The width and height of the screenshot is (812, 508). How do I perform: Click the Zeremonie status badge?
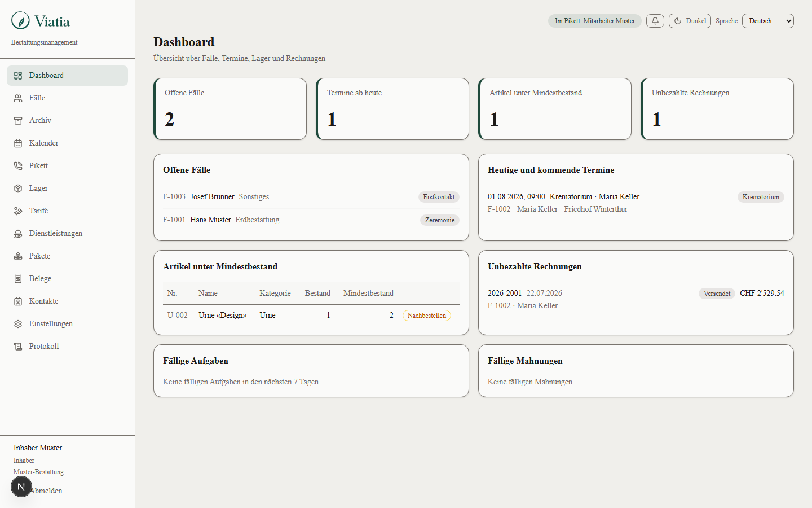click(440, 220)
